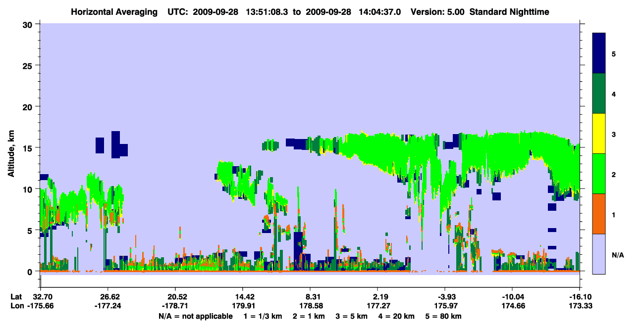Image resolution: width=644 pixels, height=330 pixels.
Task: Click the dark green level 4 colorbar segment
Action: pos(599,94)
